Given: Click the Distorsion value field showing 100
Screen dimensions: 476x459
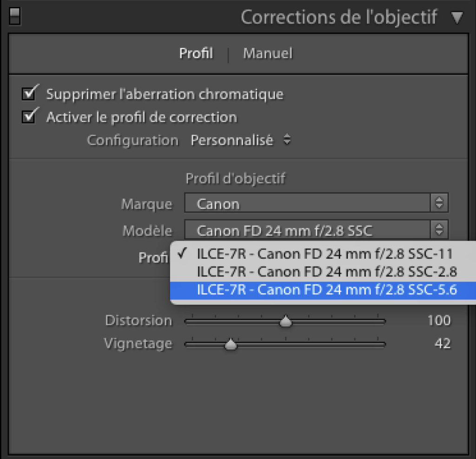Looking at the screenshot, I should pyautogui.click(x=439, y=321).
